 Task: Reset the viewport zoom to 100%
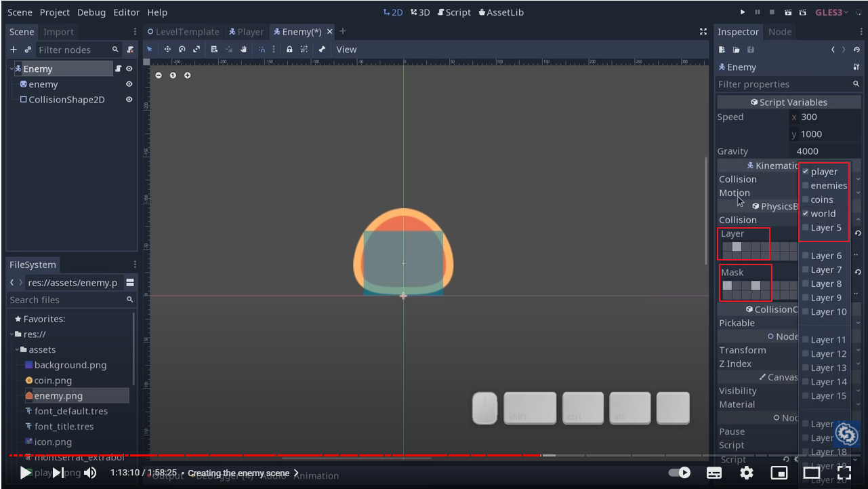pyautogui.click(x=173, y=75)
